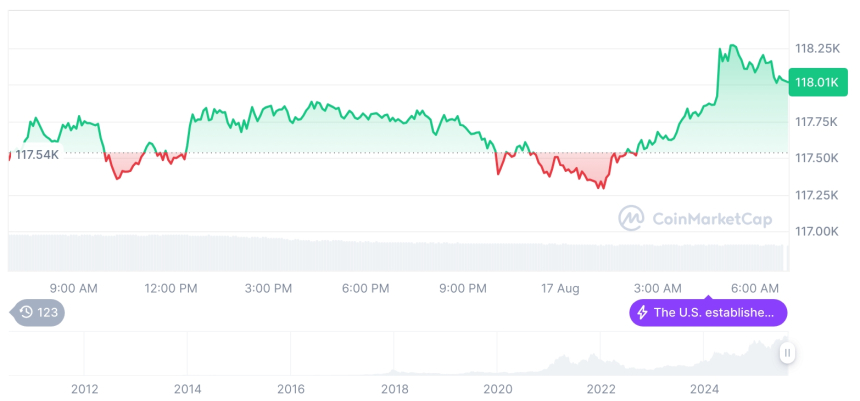Select 2020 on the history timeline
The width and height of the screenshot is (860, 401).
(x=498, y=388)
